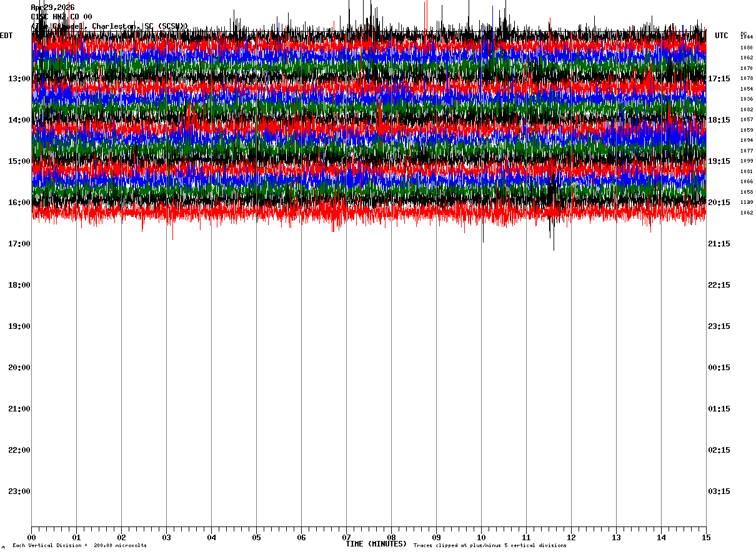Click minute axis tick label 13
Screen dimensions: 756x554
click(616, 537)
